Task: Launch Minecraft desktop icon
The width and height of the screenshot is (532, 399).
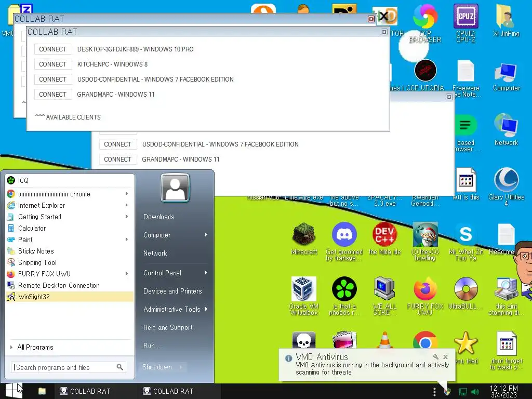Action: point(304,238)
